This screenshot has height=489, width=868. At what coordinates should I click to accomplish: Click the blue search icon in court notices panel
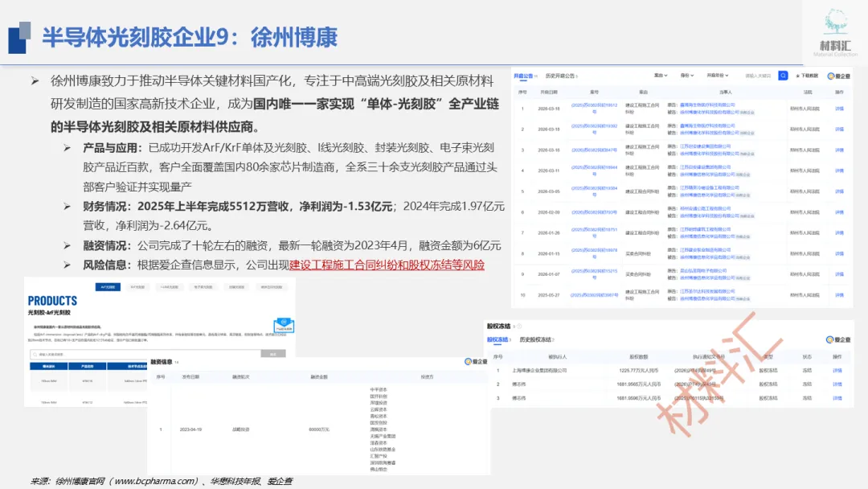coord(783,76)
